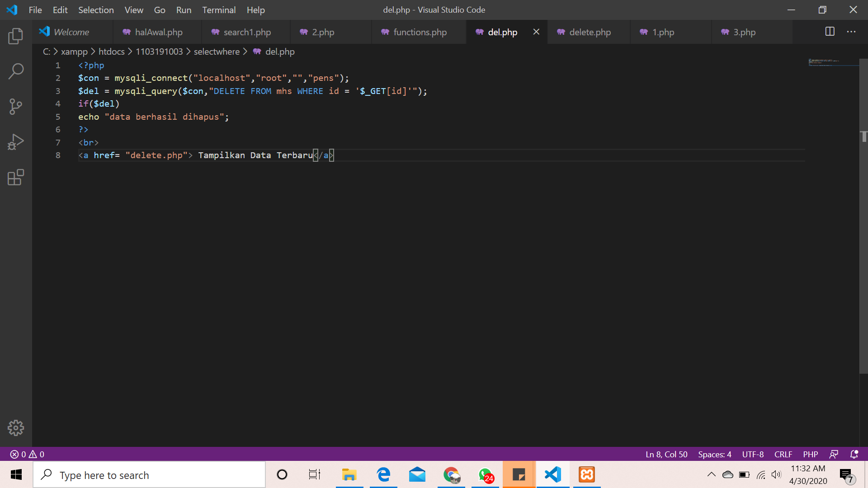Open the Source Control view
868x488 pixels.
tap(16, 107)
